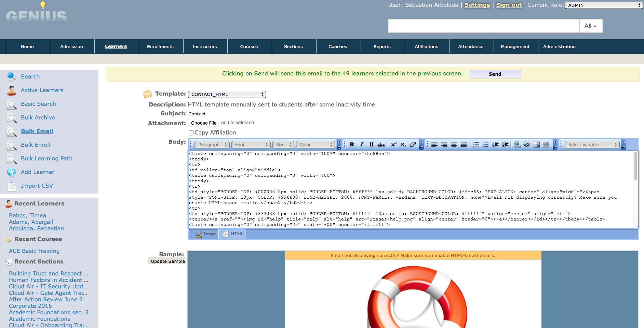Open the Current Role ADMIN selector

[604, 5]
